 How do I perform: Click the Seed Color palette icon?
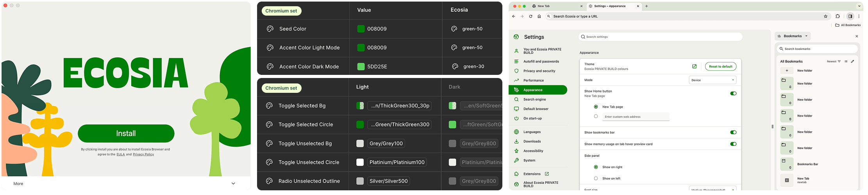270,29
